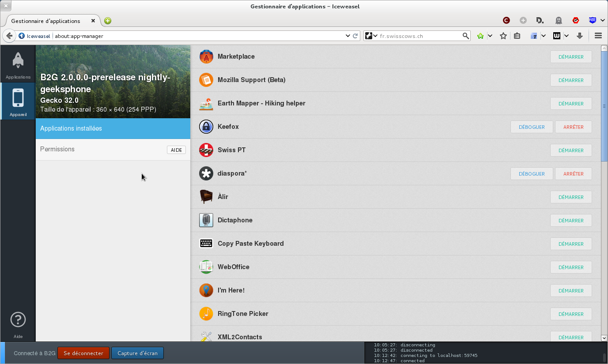The height and width of the screenshot is (364, 608).
Task: Click the Ghostery ghost extension icon
Action: pos(559,20)
